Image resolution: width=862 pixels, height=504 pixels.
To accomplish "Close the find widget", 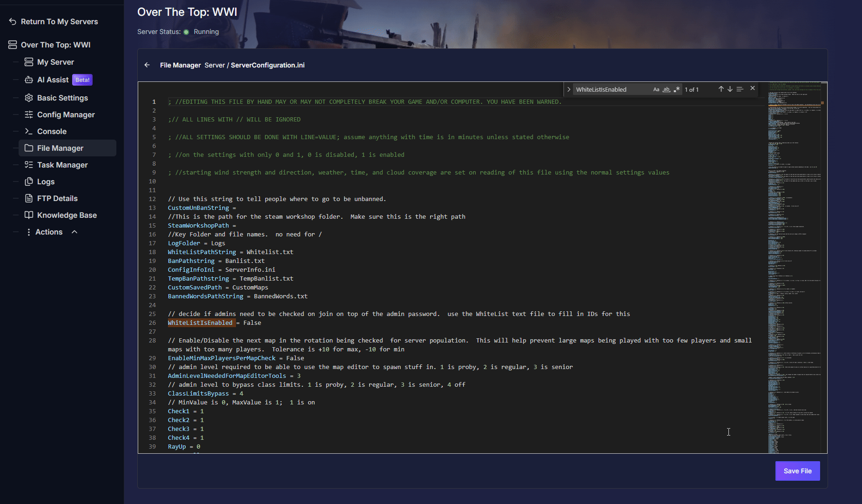I will [x=753, y=88].
